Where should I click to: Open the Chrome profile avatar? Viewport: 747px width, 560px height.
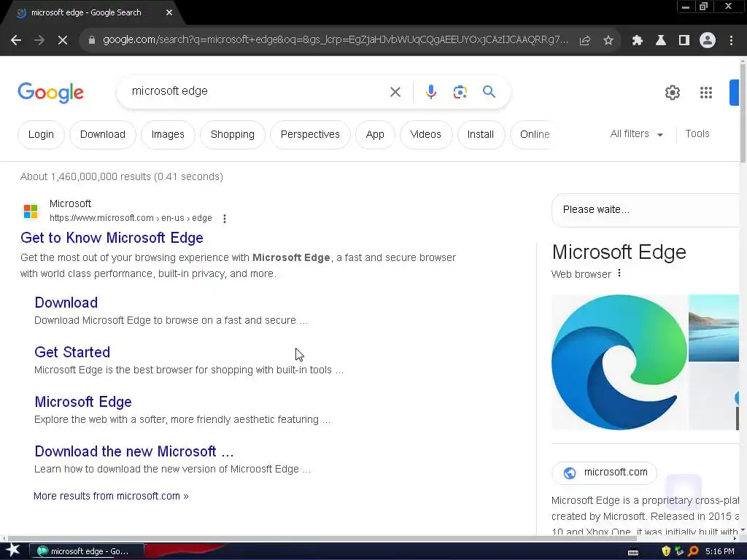click(x=708, y=41)
